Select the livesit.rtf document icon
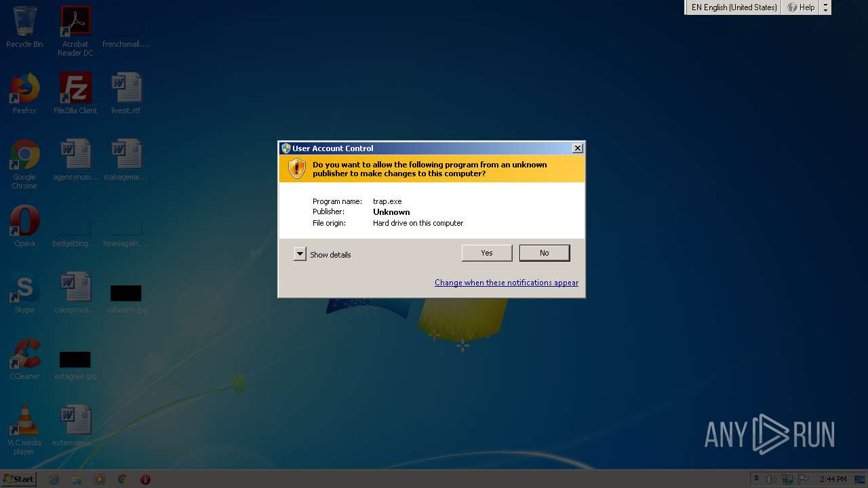 [126, 94]
